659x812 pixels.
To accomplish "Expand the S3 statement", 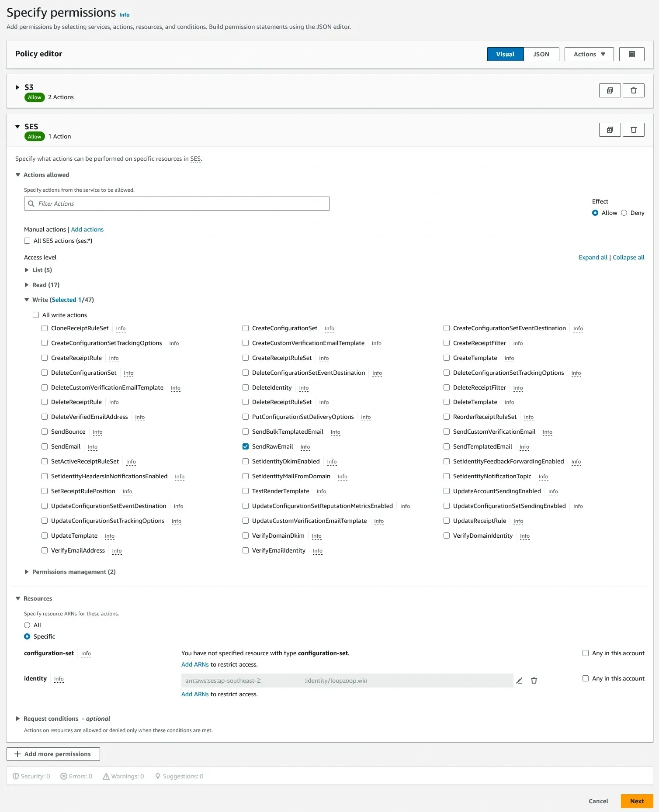I will coord(17,87).
